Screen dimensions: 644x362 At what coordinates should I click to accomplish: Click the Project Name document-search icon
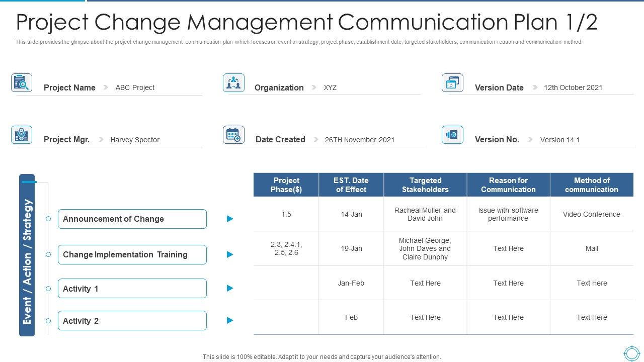[x=22, y=83]
